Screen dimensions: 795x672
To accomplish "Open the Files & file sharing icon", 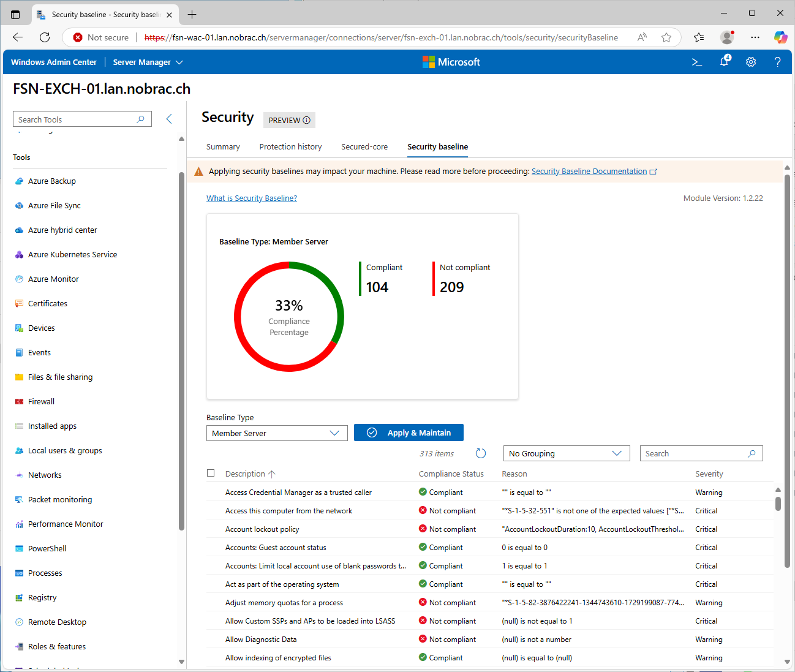I will click(x=19, y=377).
